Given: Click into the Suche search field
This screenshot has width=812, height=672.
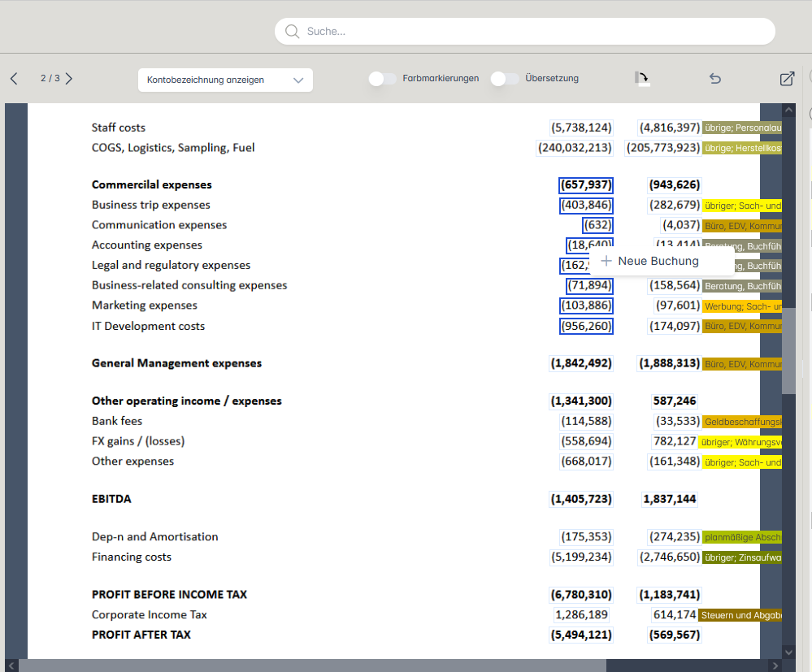Looking at the screenshot, I should [x=528, y=32].
